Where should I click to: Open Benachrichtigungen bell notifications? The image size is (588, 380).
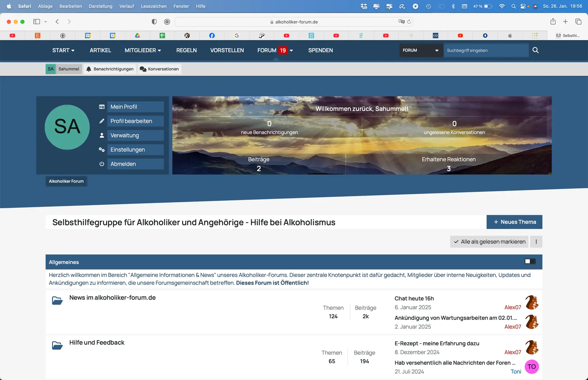pos(110,69)
